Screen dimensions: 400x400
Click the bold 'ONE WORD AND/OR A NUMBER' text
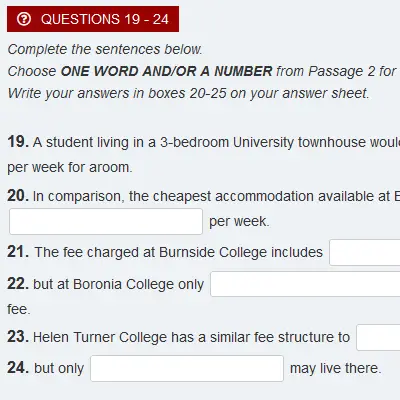pos(166,71)
